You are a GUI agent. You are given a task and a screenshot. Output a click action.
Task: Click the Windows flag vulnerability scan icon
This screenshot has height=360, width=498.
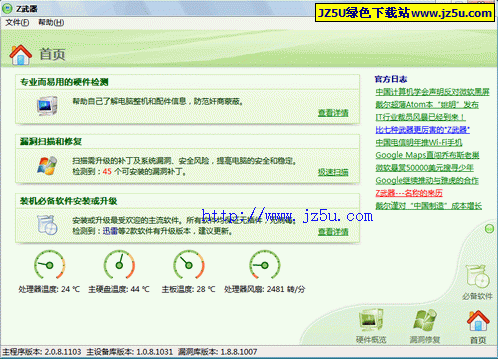[47, 165]
